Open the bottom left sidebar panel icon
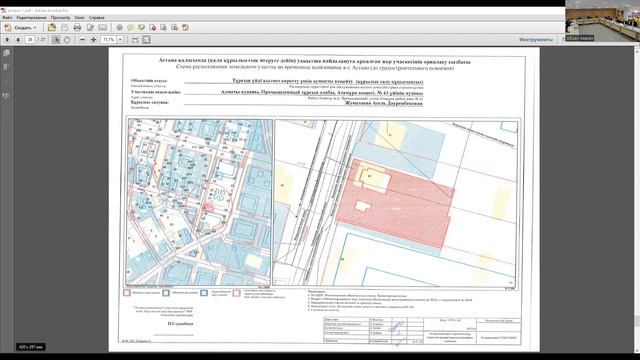640x360 pixels. tap(6, 96)
